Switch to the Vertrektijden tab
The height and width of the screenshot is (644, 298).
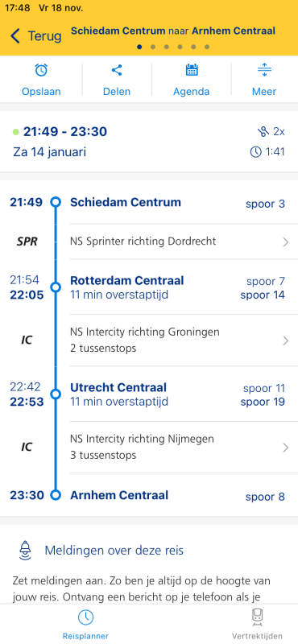click(x=257, y=625)
